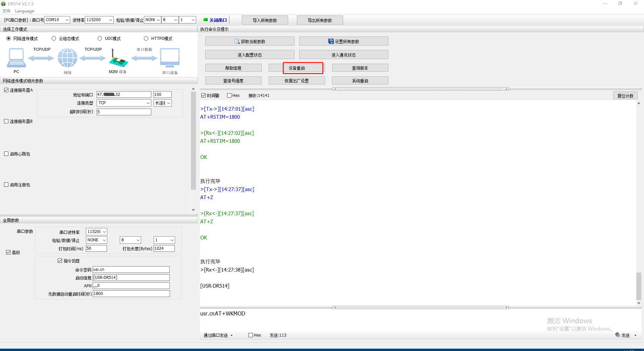
Task: Toggle the Hex checkbox beside timestamp
Action: tap(229, 96)
